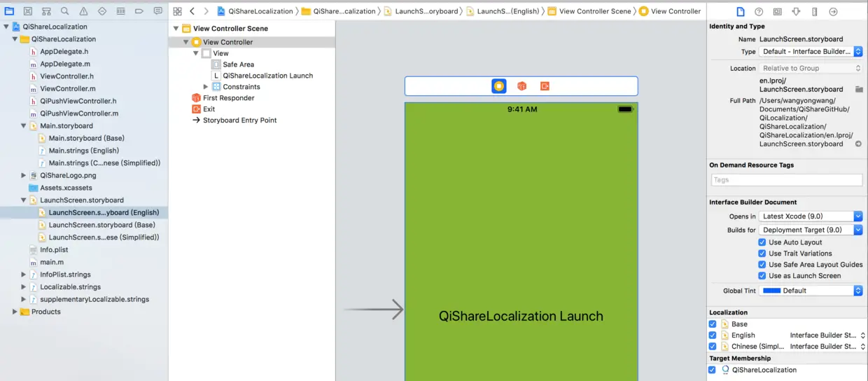Open the Project navigator folder icon

point(9,11)
